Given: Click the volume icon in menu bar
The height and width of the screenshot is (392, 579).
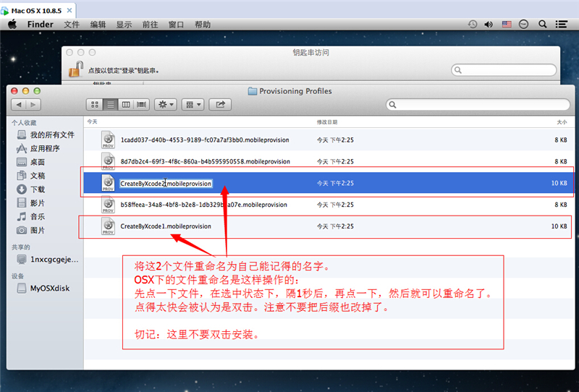Looking at the screenshot, I should click(489, 25).
